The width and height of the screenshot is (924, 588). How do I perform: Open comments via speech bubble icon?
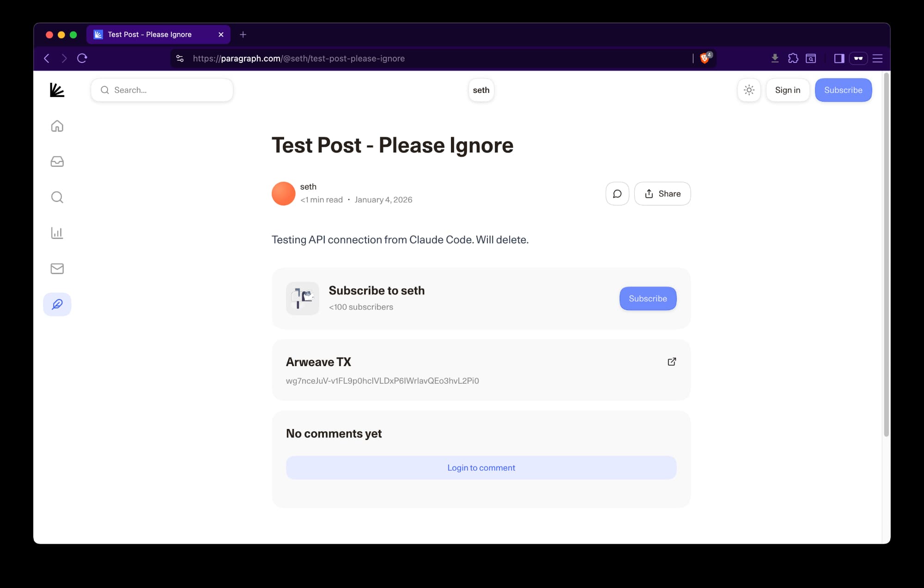point(617,194)
